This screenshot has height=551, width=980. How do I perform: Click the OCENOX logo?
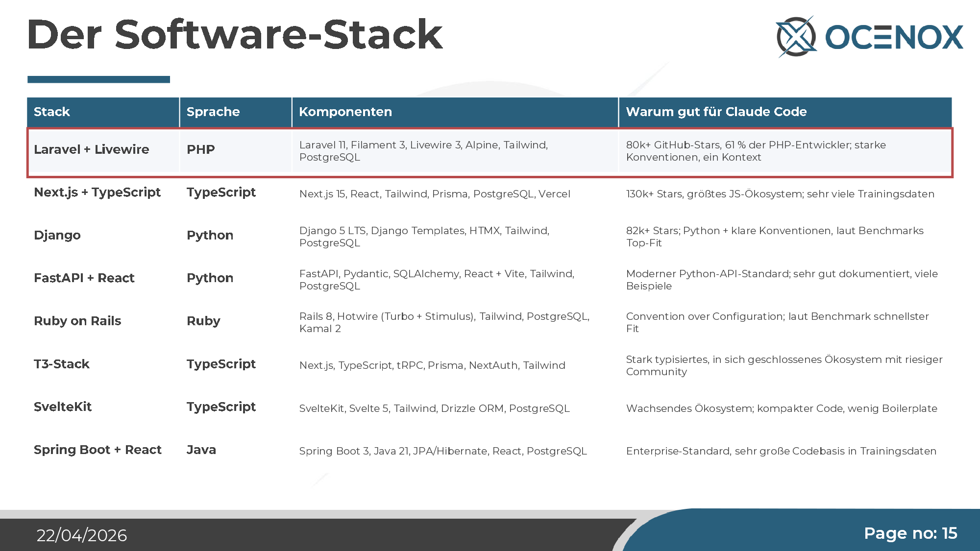tap(870, 36)
